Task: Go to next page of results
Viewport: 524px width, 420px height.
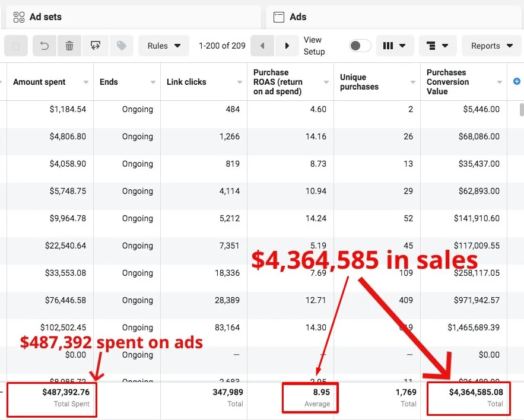Action: [287, 46]
